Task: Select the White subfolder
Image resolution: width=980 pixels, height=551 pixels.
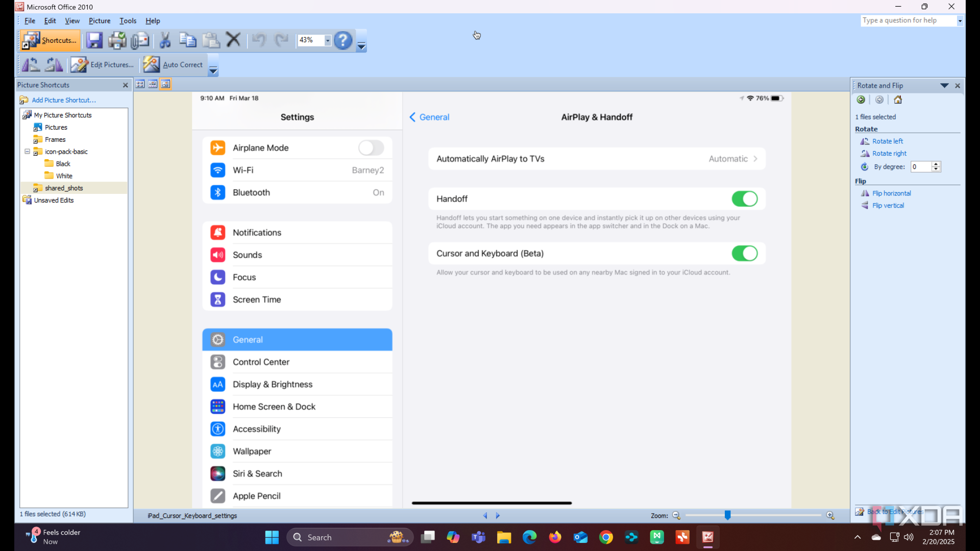Action: [64, 176]
